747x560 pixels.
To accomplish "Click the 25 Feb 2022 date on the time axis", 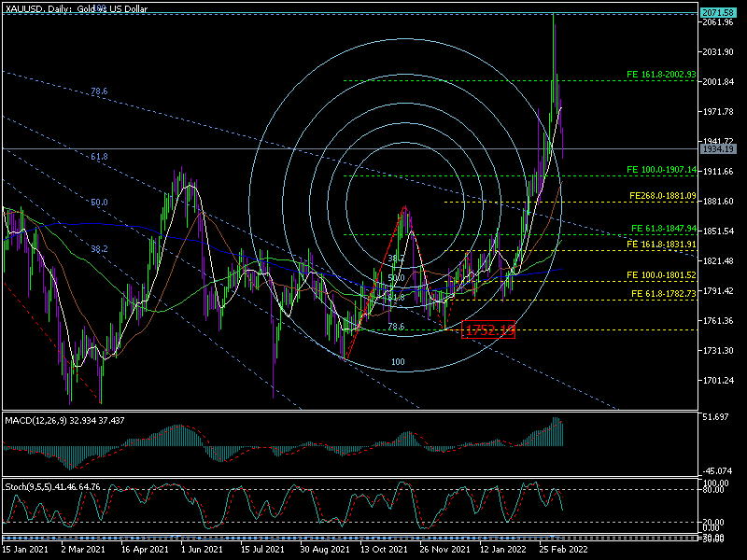I will pos(564,551).
